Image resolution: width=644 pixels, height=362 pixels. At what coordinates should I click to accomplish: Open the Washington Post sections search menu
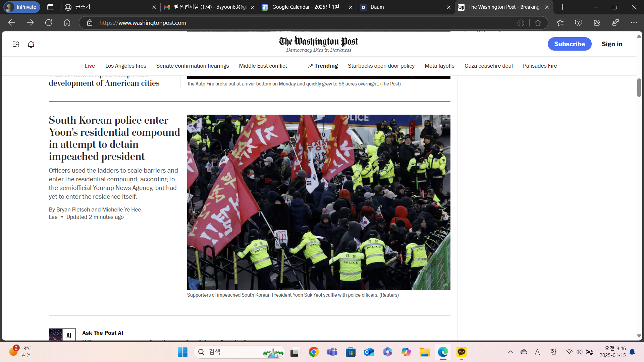coord(16,44)
